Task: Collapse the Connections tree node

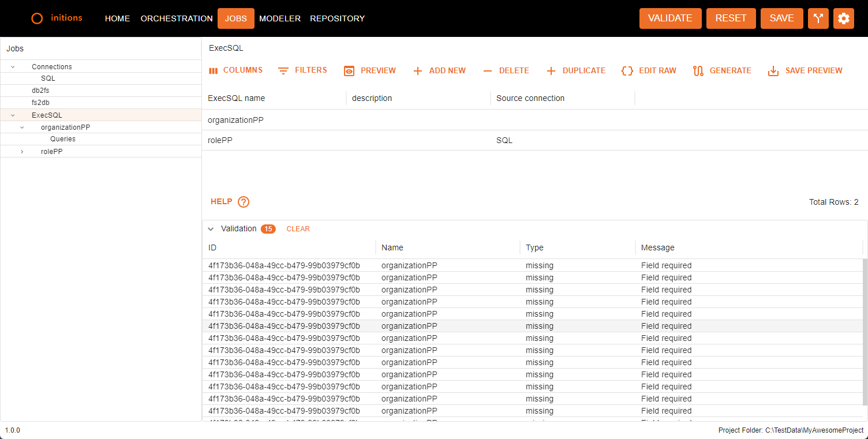Action: pos(13,67)
